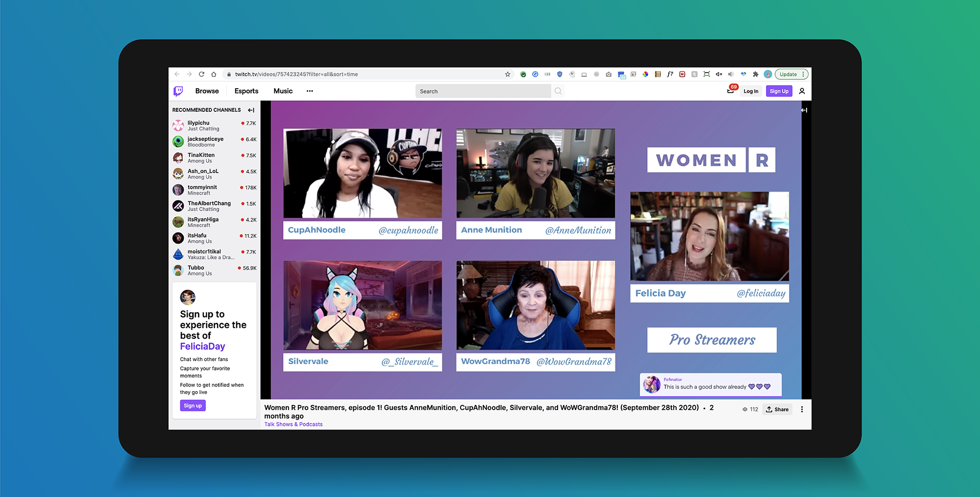Open the Music section
The width and height of the screenshot is (980, 497).
pos(283,91)
